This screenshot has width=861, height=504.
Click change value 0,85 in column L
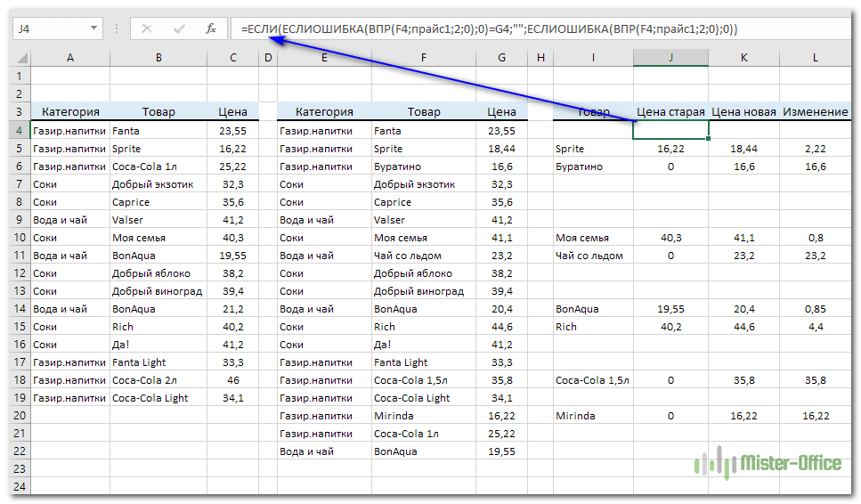pos(816,309)
